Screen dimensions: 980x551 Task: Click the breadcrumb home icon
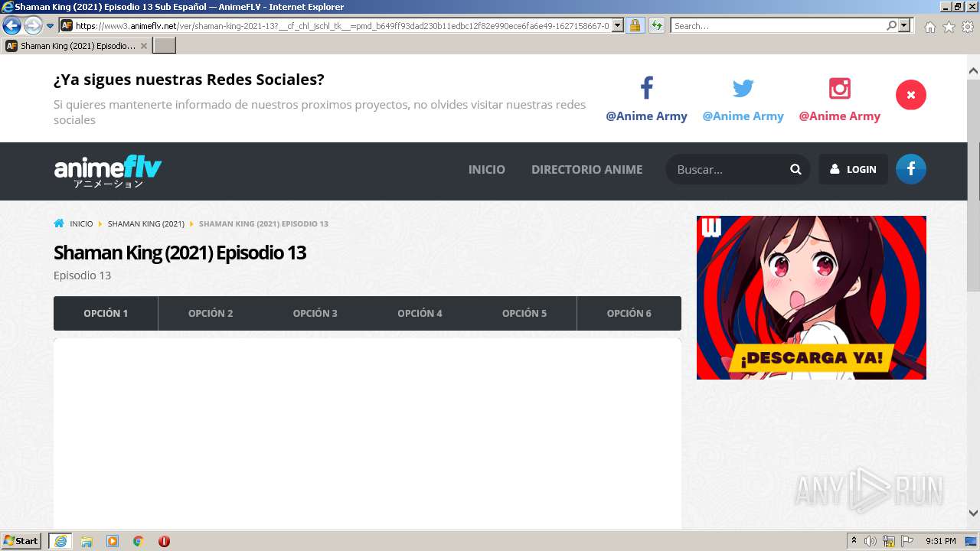pyautogui.click(x=59, y=223)
